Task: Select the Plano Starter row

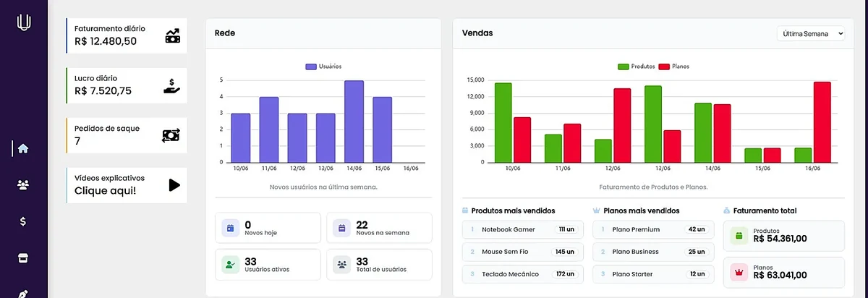Action: (x=652, y=274)
